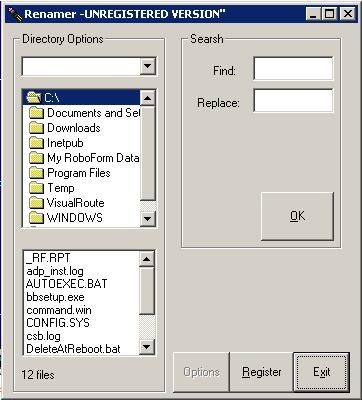Click the Program Files folder icon
The width and height of the screenshot is (362, 400).
[36, 173]
